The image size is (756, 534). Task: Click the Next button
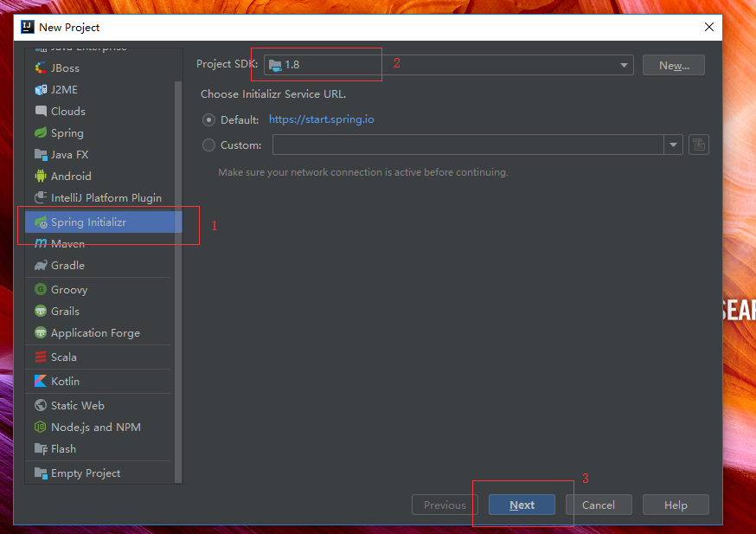pos(522,505)
